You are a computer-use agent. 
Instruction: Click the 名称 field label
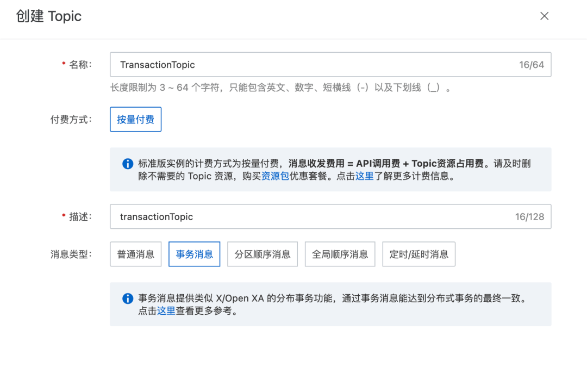(80, 64)
